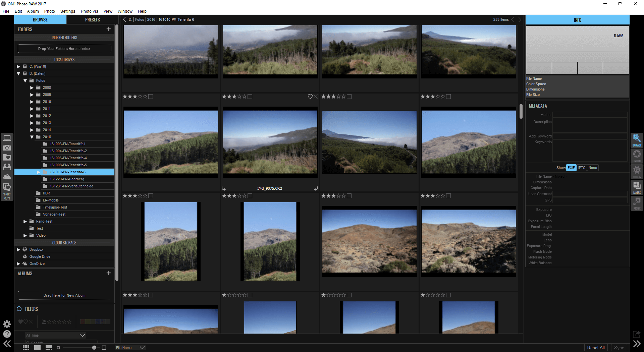Expand the C: [Win10] drive

point(18,66)
